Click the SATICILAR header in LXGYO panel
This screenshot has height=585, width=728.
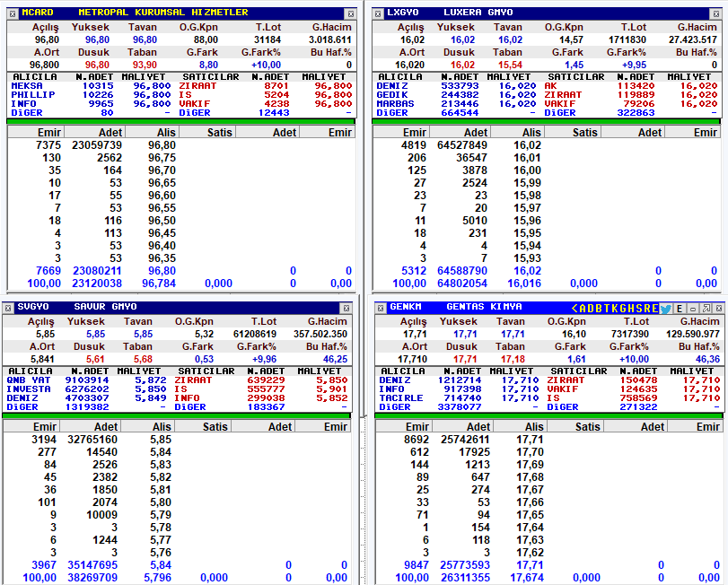click(x=576, y=77)
